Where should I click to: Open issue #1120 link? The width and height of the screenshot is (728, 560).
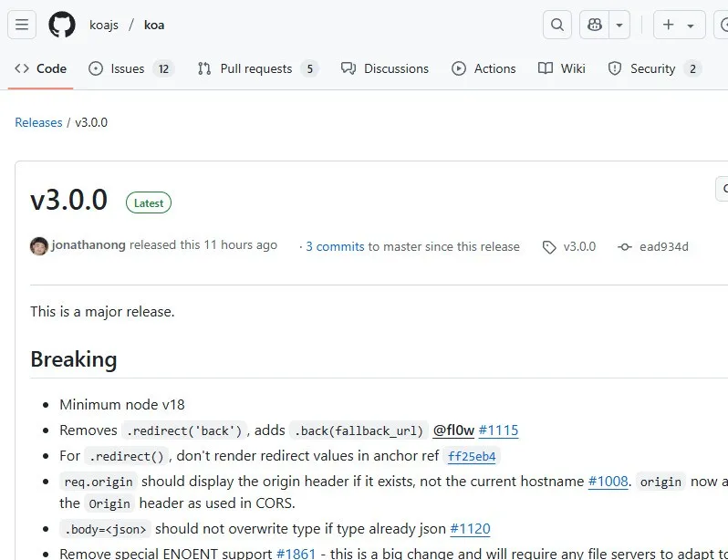coord(471,529)
